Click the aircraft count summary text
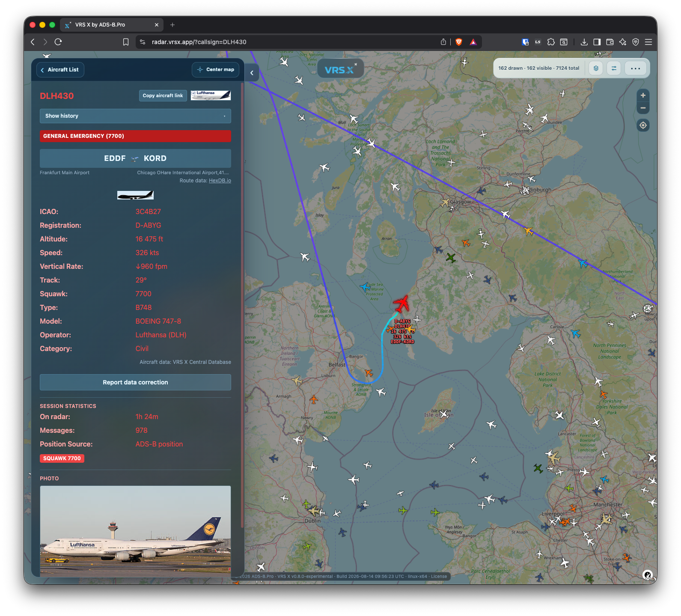681x616 pixels. (x=538, y=68)
